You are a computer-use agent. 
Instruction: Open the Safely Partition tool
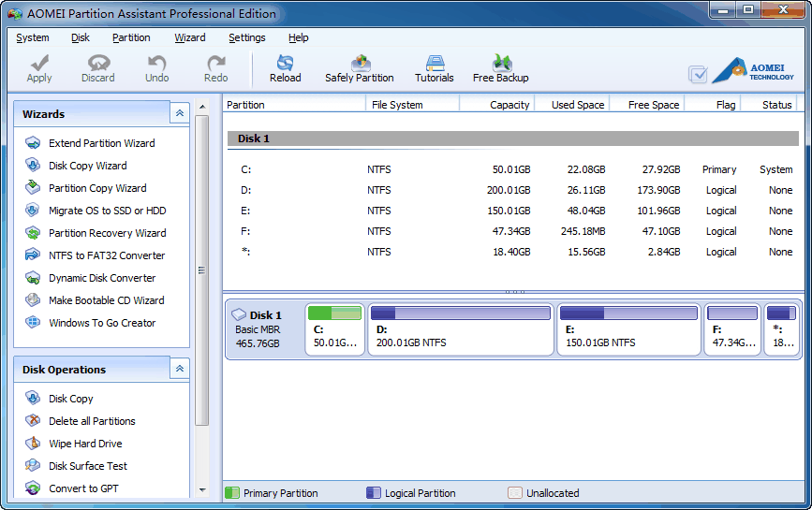click(360, 68)
